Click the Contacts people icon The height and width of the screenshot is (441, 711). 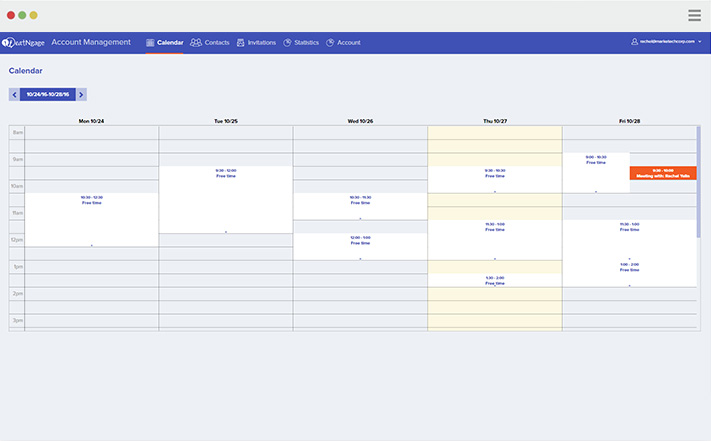[x=196, y=43]
